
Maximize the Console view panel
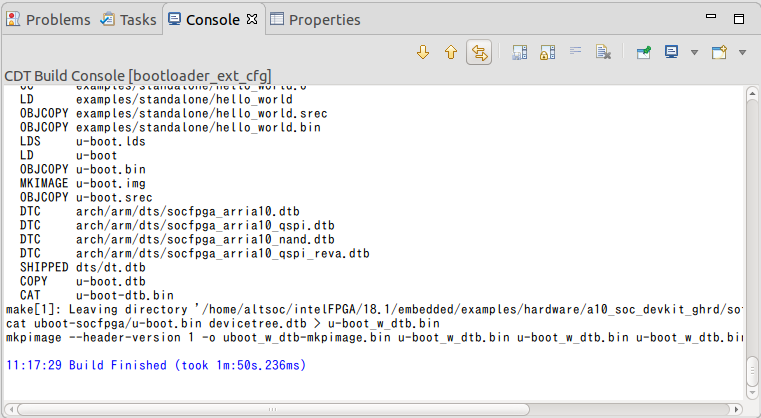[737, 17]
